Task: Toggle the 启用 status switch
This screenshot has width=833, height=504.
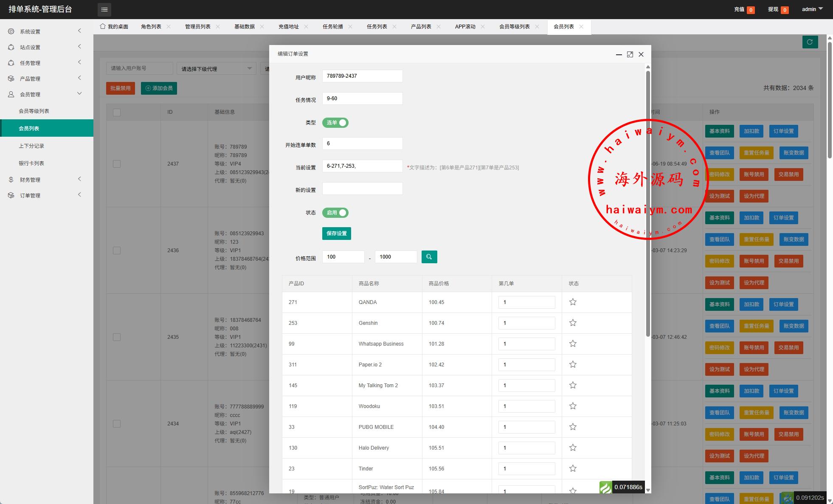Action: click(x=335, y=213)
